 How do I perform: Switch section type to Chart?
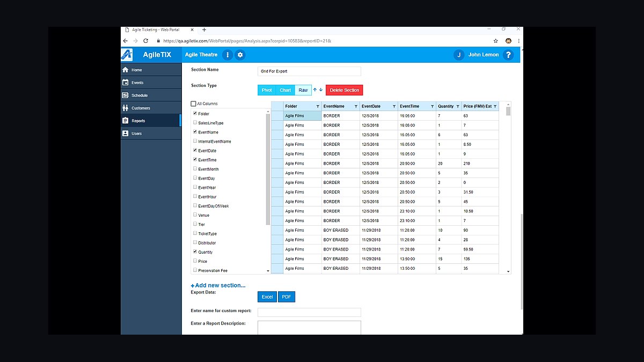click(x=286, y=90)
